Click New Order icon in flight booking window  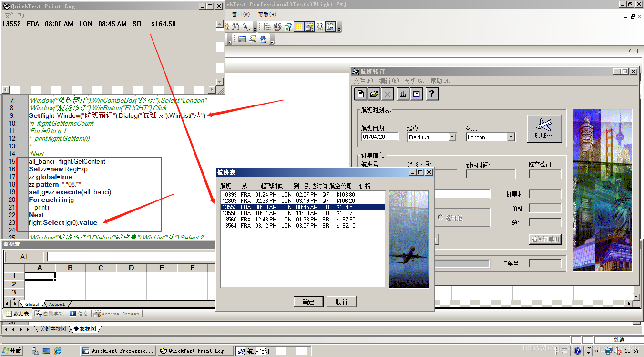361,94
